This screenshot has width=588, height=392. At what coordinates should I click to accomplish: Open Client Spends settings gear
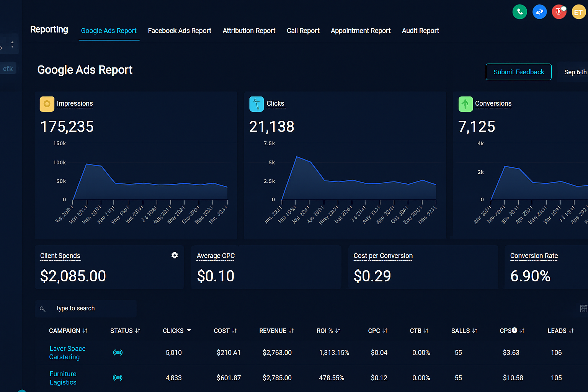[x=175, y=255]
